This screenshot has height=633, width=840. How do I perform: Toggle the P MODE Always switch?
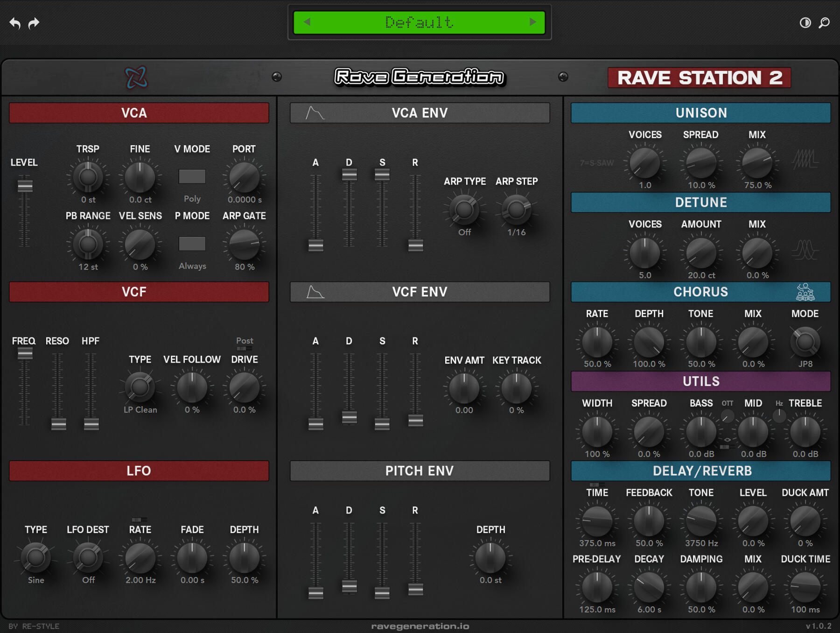[x=192, y=244]
